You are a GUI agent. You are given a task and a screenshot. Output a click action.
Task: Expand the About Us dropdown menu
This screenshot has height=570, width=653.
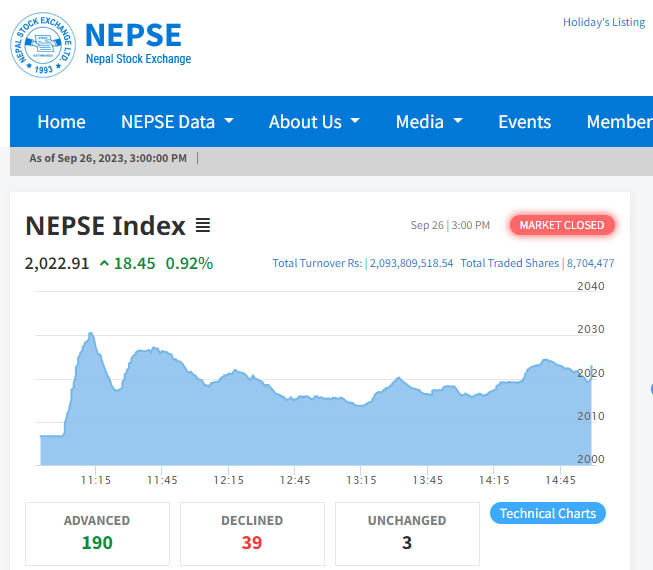(314, 122)
